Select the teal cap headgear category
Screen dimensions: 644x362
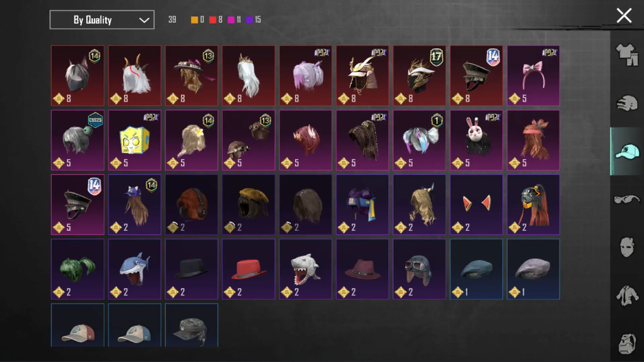tap(627, 152)
